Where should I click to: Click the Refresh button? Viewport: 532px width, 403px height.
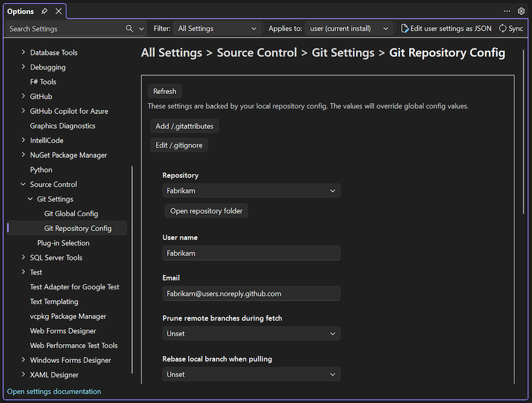(164, 91)
